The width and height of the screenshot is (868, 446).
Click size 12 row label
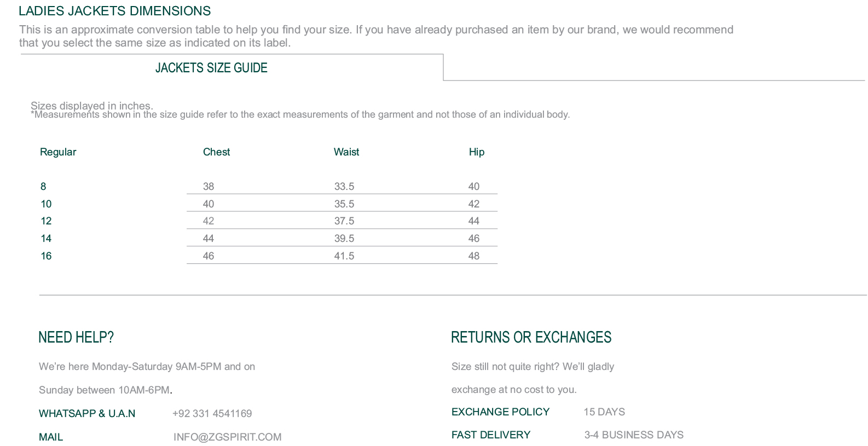(46, 221)
